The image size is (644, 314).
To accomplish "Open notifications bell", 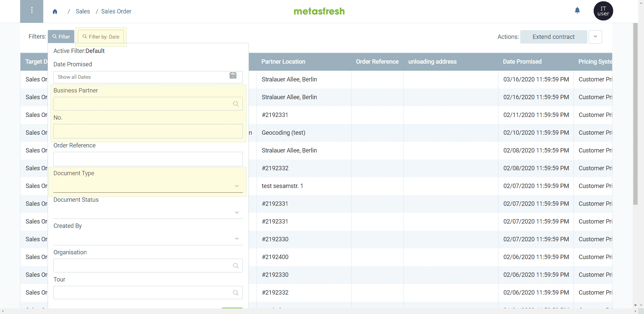I will click(577, 10).
